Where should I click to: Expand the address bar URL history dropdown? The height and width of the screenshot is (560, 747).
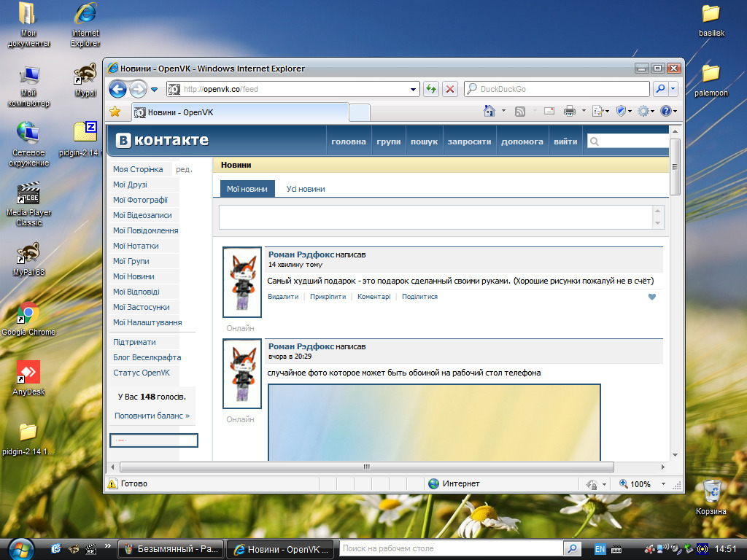[x=413, y=89]
